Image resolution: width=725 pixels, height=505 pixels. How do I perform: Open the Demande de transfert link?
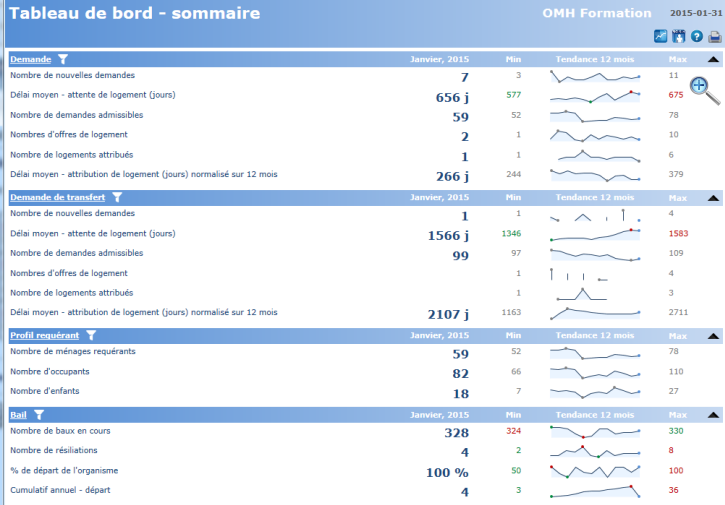click(57, 198)
